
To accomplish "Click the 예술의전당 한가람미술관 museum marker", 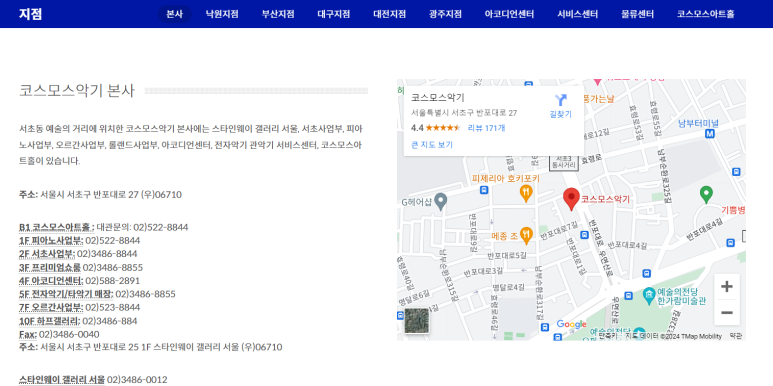I will 649,296.
